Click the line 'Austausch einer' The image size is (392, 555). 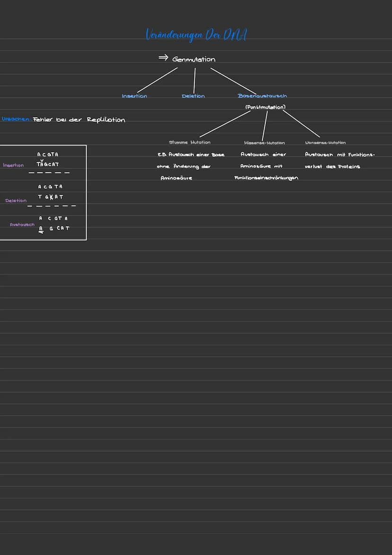(x=263, y=155)
